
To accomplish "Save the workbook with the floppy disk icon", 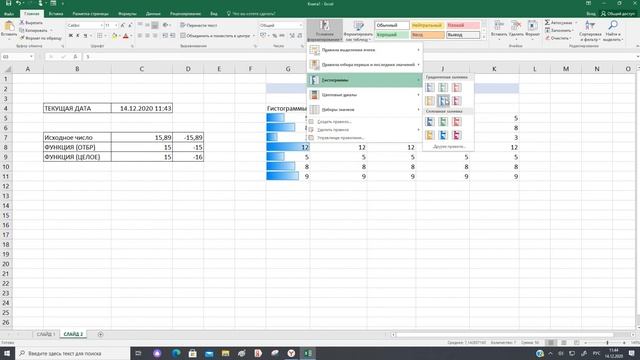I will pyautogui.click(x=8, y=3).
